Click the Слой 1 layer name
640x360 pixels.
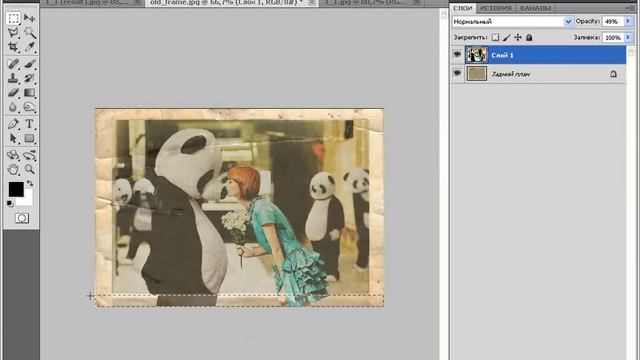click(502, 55)
